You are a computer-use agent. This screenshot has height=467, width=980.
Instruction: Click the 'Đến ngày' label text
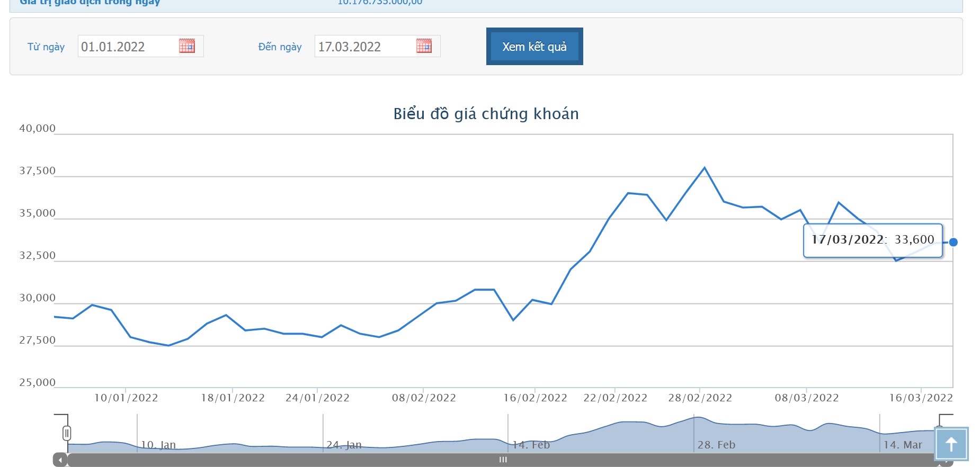[280, 47]
